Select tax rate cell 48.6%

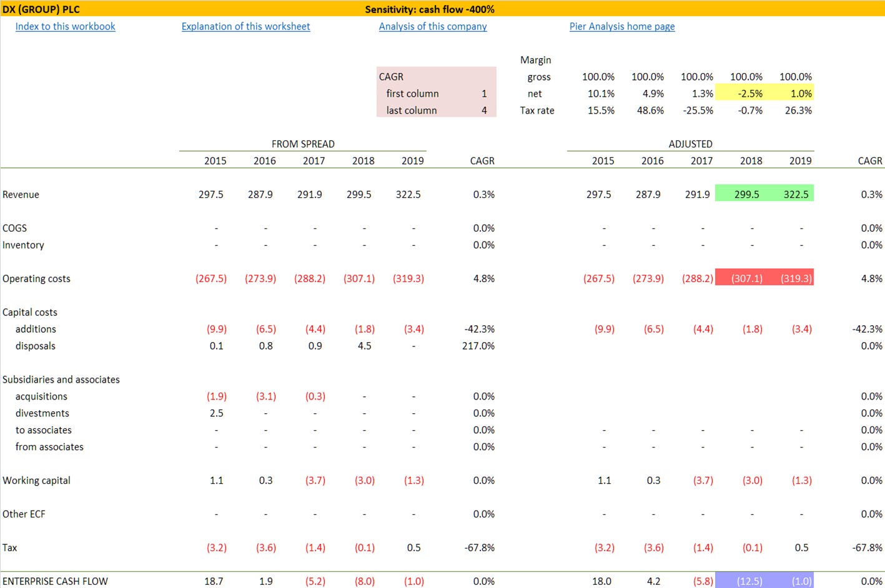click(x=650, y=110)
